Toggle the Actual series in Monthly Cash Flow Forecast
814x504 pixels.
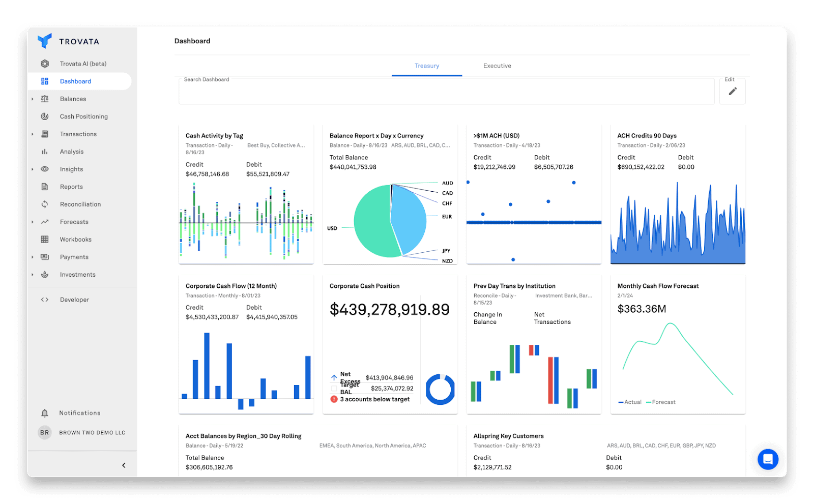(x=630, y=402)
